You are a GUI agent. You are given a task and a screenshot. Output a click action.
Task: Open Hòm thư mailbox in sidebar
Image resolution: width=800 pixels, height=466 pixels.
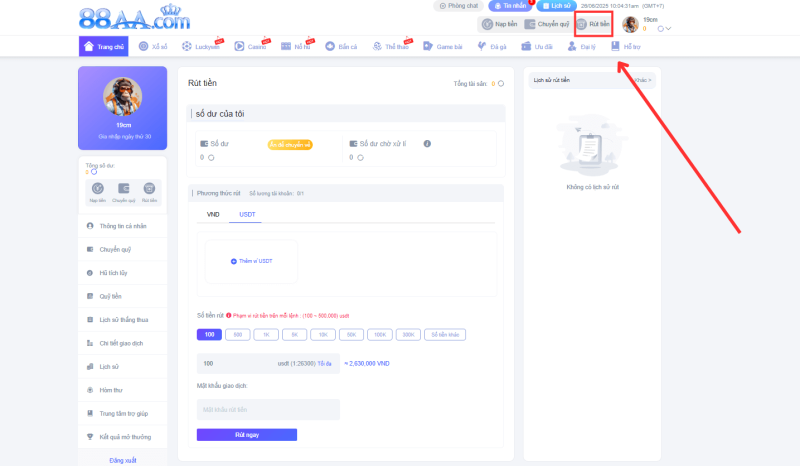(x=122, y=390)
